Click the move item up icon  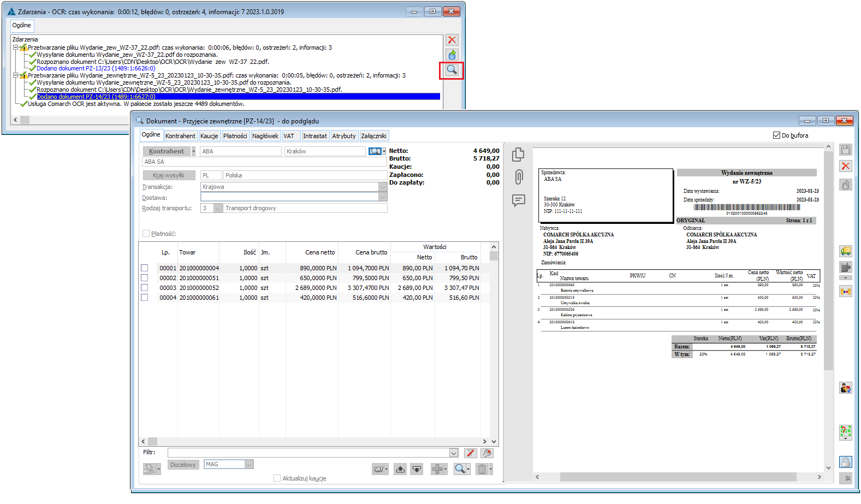pyautogui.click(x=400, y=469)
